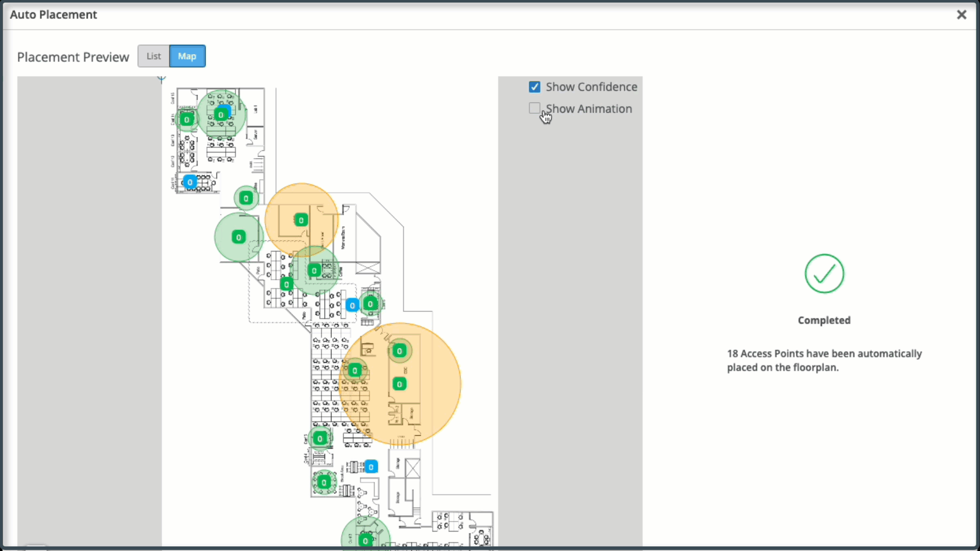Click the partly cut-off green AP at the bottom of the map
This screenshot has height=551, width=980.
click(x=365, y=540)
